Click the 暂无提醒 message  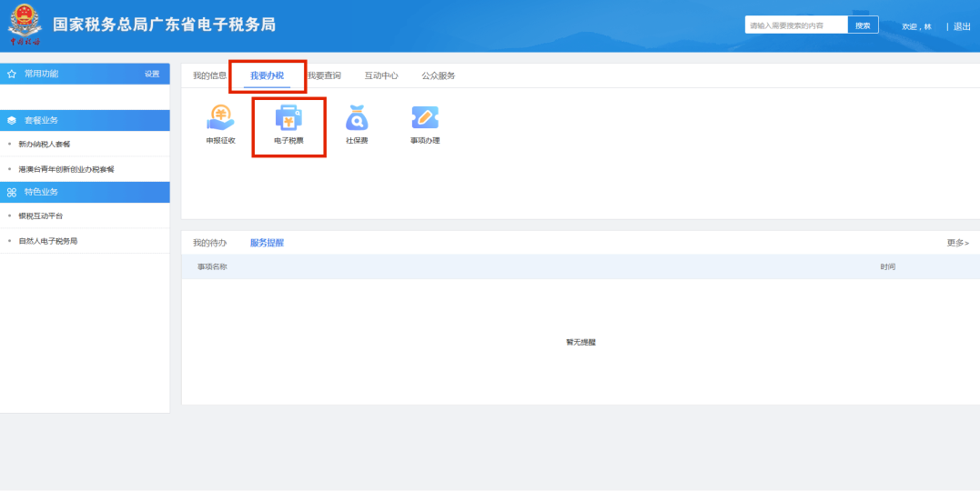[581, 342]
